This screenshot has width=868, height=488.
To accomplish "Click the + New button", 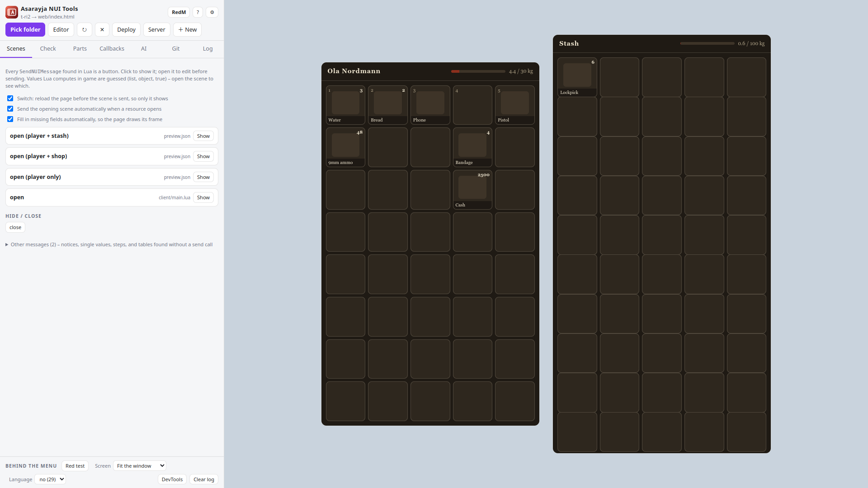I will pos(187,30).
